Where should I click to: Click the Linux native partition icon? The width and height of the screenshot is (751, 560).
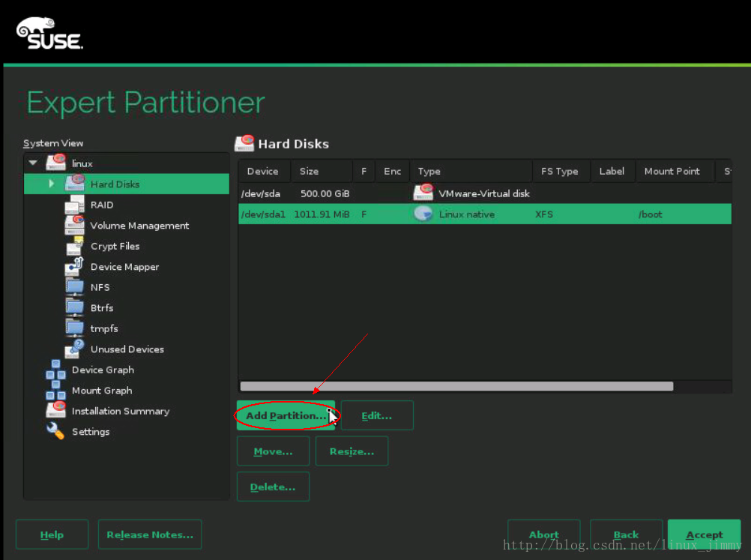423,214
